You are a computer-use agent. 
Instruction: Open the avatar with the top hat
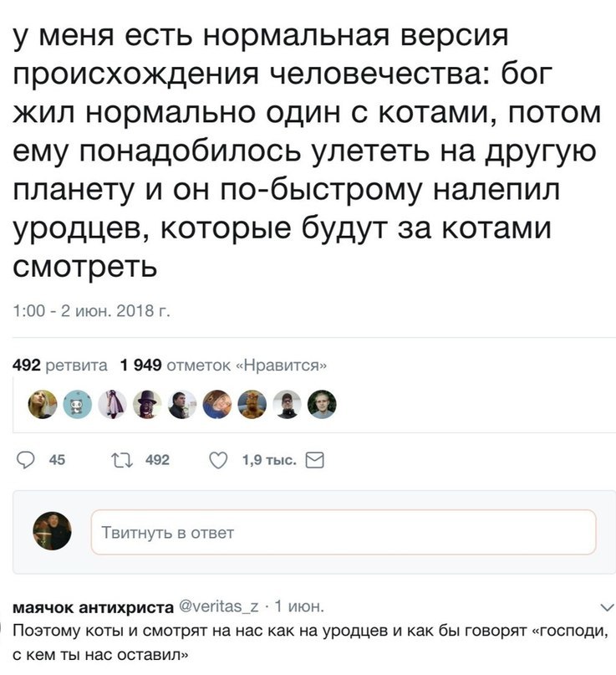[x=148, y=404]
